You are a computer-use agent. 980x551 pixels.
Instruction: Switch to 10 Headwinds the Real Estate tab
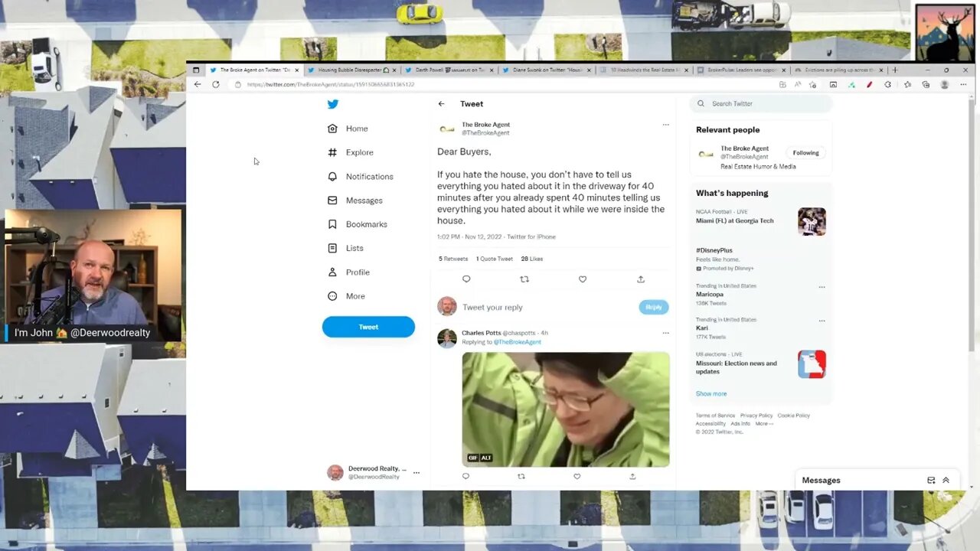pyautogui.click(x=643, y=70)
